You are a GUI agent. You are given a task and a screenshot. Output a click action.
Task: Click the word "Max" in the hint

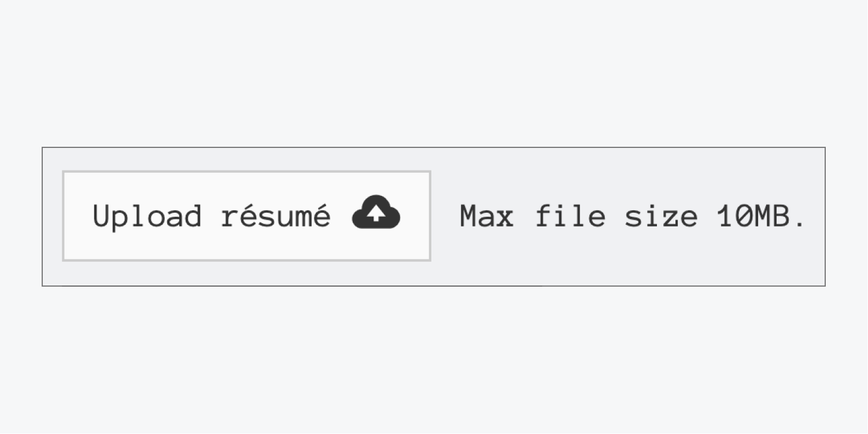coord(487,217)
